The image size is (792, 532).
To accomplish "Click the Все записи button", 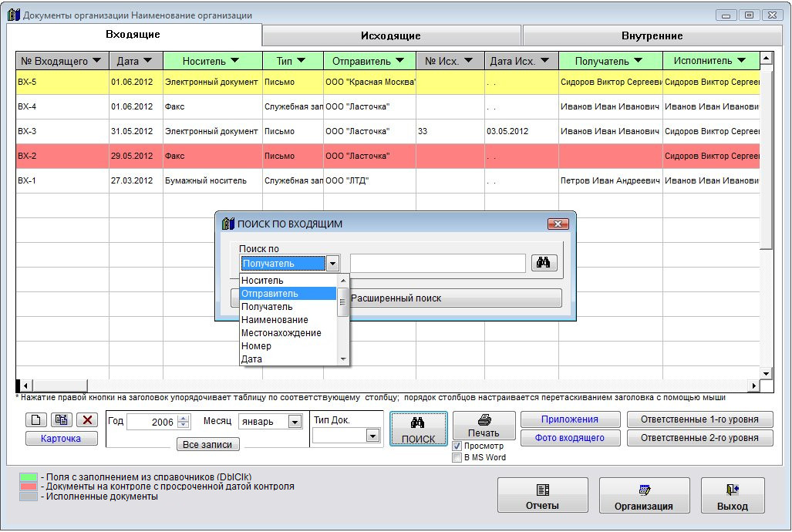I will pos(208,445).
